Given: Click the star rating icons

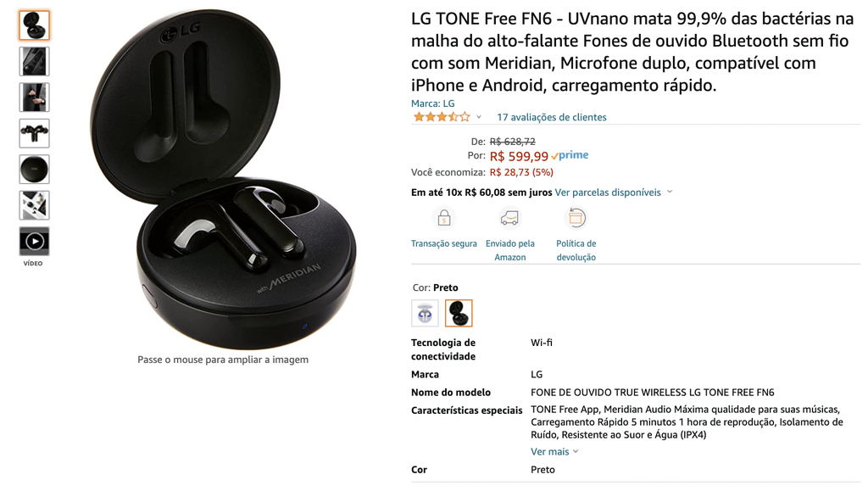Looking at the screenshot, I should [442, 117].
